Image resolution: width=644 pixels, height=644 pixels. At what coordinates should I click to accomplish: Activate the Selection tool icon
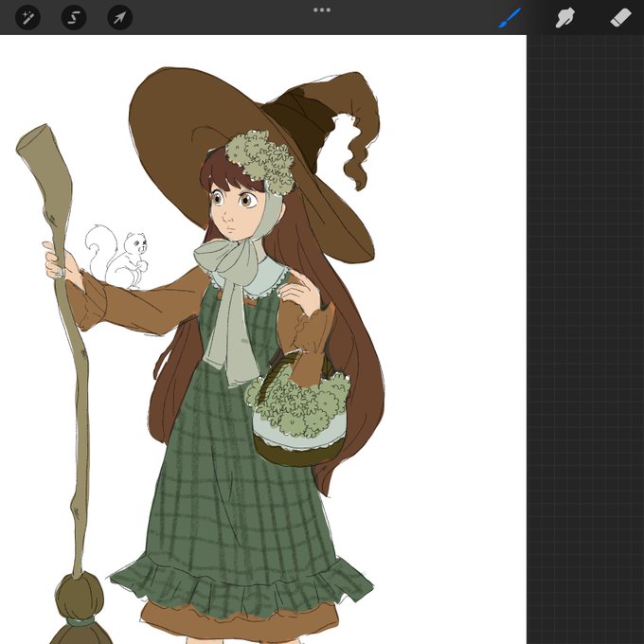pyautogui.click(x=74, y=17)
